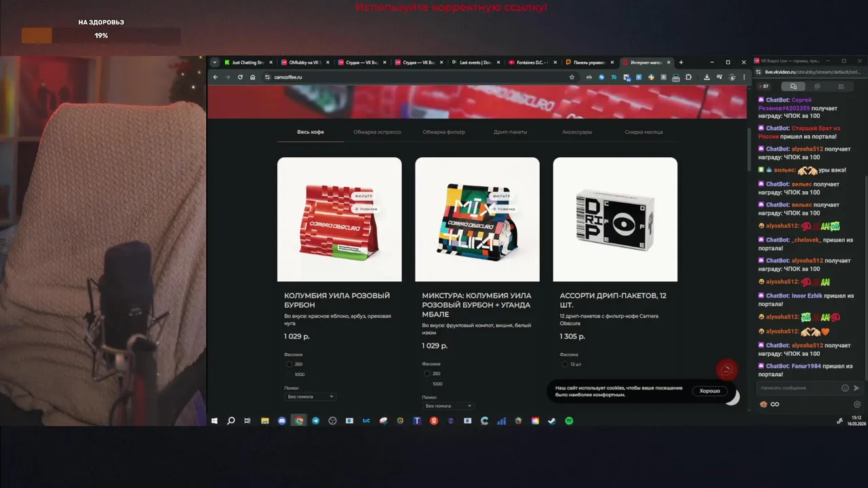Open the Обжарка фильтр category
Image resolution: width=868 pixels, height=488 pixels.
coord(443,132)
